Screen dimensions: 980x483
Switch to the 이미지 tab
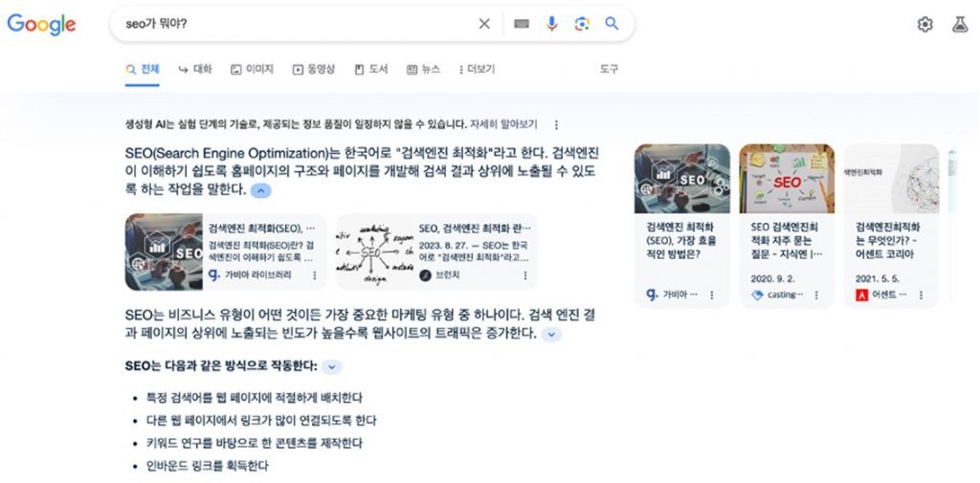[x=252, y=70]
